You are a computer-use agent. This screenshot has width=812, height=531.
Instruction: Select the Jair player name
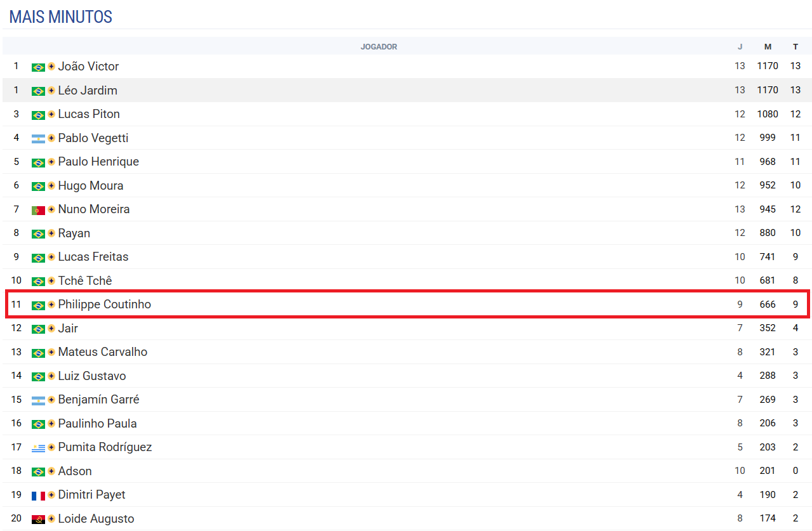[x=68, y=328]
